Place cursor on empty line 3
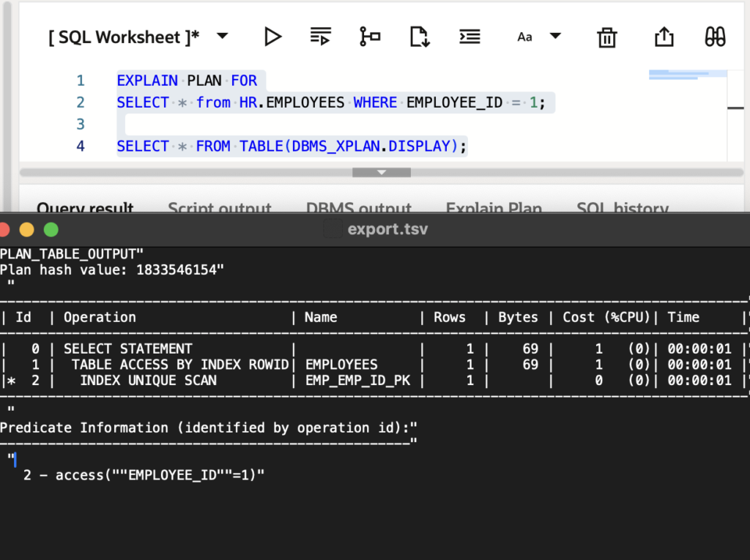Screen dimensions: 750x560 pyautogui.click(x=293, y=124)
